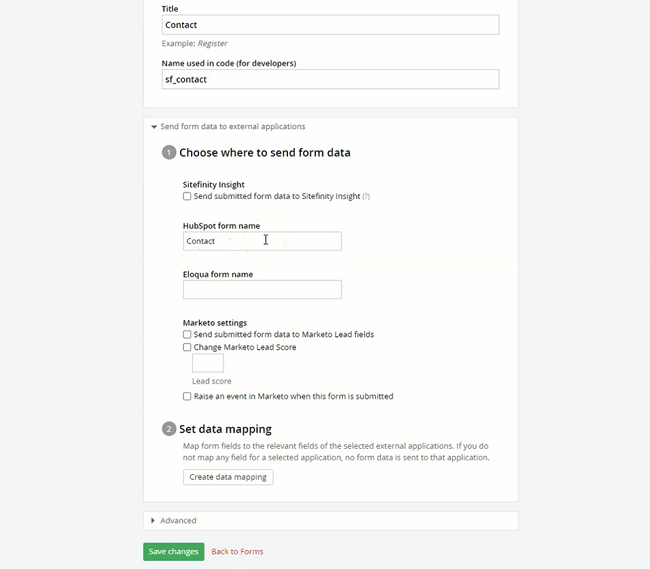This screenshot has width=650, height=569.
Task: Enable Send submitted form data to Sitefinity Insight
Action: point(187,196)
